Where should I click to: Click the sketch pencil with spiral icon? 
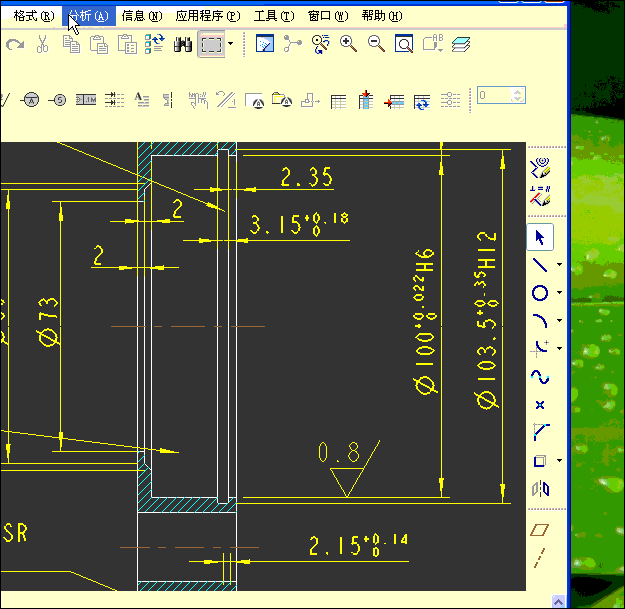[540, 168]
